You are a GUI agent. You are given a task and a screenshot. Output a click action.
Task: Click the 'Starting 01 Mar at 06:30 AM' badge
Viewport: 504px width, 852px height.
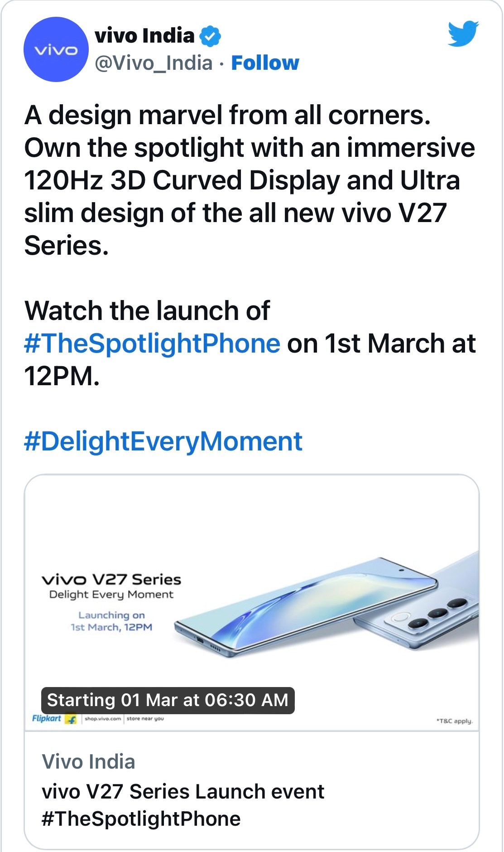[x=168, y=700]
